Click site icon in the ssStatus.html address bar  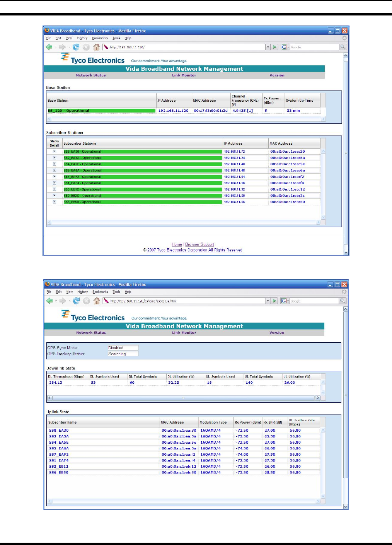[106, 301]
